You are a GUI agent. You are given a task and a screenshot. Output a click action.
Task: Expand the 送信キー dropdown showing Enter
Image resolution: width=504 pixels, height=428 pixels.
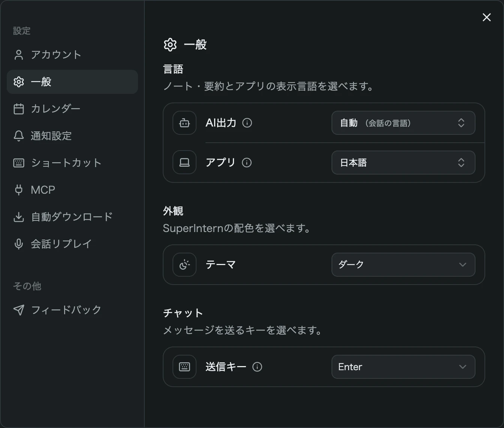tap(403, 367)
